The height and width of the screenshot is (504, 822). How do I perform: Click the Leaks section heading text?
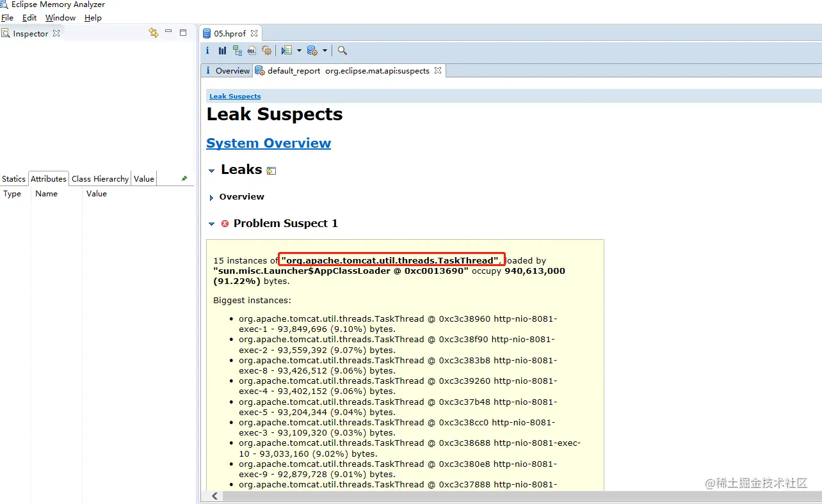click(x=241, y=169)
